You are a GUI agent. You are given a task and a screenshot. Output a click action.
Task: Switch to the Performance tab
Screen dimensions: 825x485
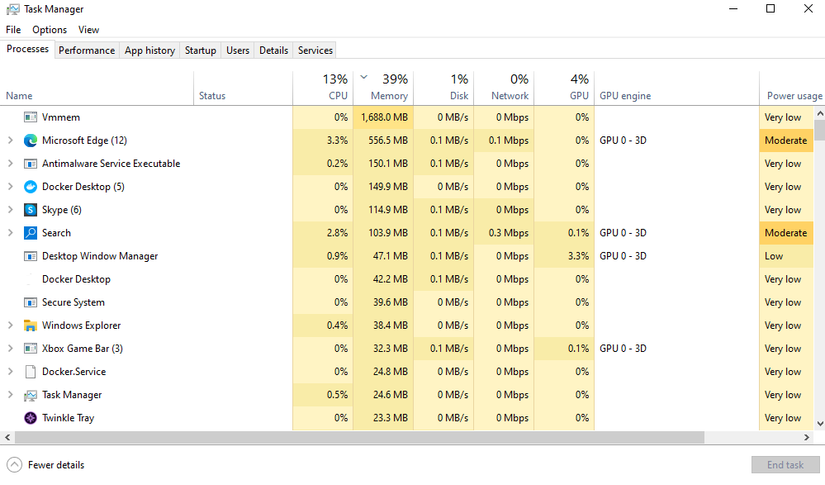coord(86,50)
